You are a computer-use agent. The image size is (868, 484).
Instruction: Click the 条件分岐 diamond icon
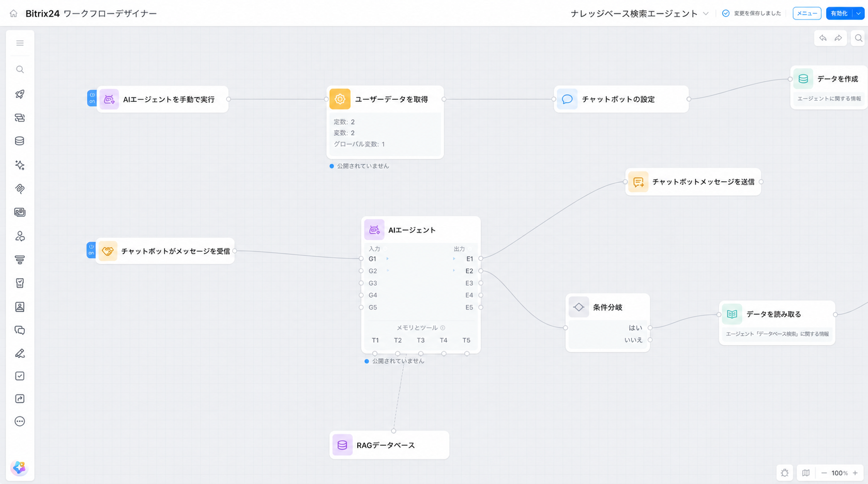pos(578,307)
